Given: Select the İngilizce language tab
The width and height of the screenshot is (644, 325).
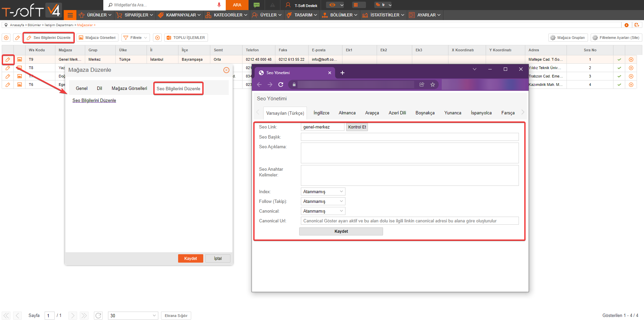Looking at the screenshot, I should pyautogui.click(x=321, y=113).
